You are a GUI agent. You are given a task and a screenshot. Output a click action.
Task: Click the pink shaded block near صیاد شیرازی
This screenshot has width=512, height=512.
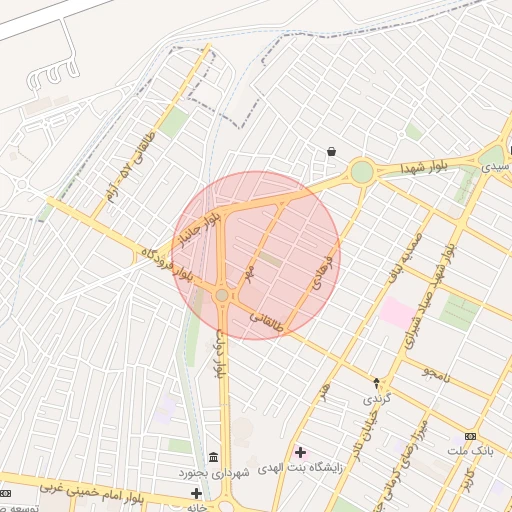click(398, 313)
